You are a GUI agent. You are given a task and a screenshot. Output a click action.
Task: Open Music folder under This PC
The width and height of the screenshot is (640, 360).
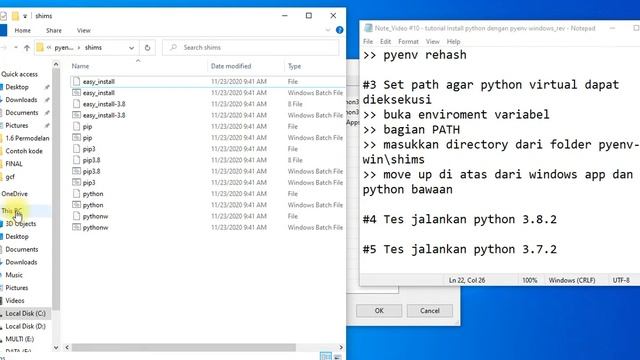click(x=14, y=275)
